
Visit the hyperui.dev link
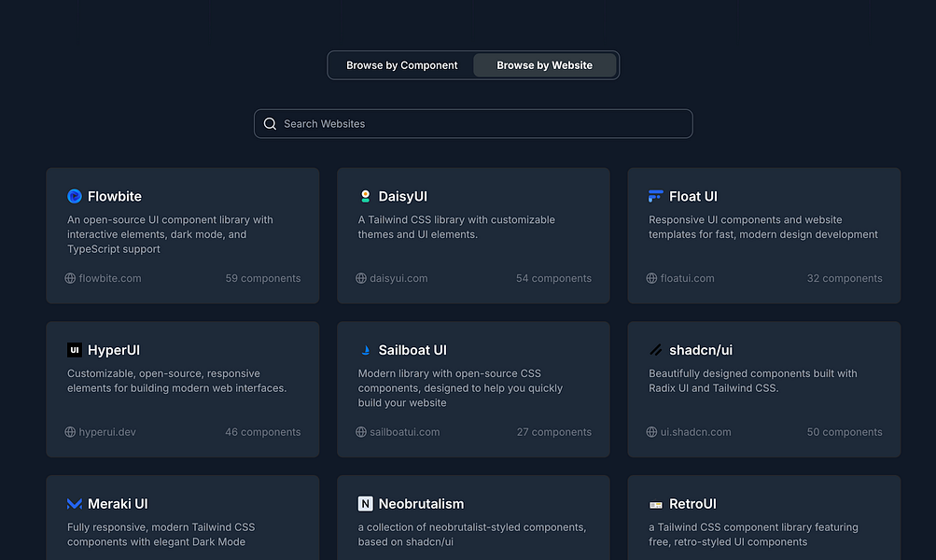(x=107, y=431)
